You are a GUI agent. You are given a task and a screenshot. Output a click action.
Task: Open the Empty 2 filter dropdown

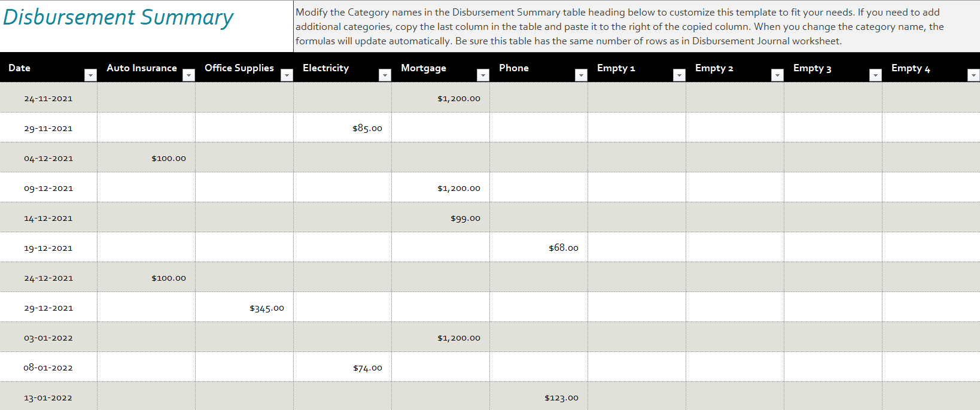pyautogui.click(x=777, y=75)
